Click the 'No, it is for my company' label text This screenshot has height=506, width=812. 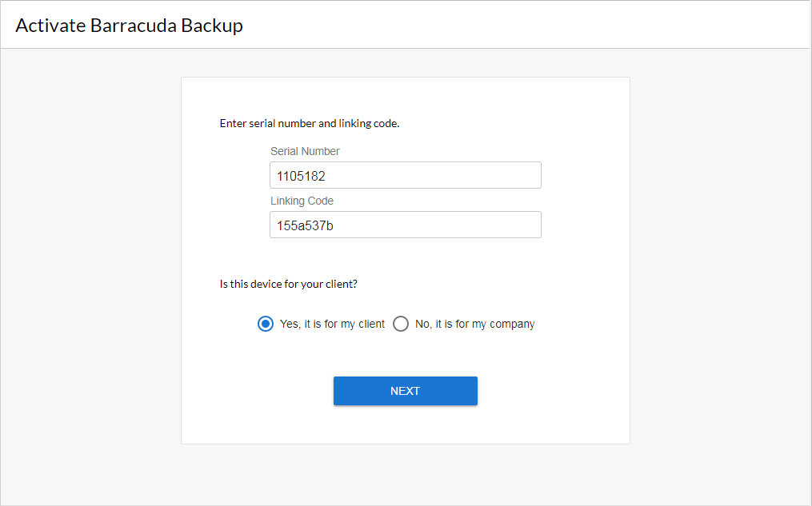[x=474, y=324]
